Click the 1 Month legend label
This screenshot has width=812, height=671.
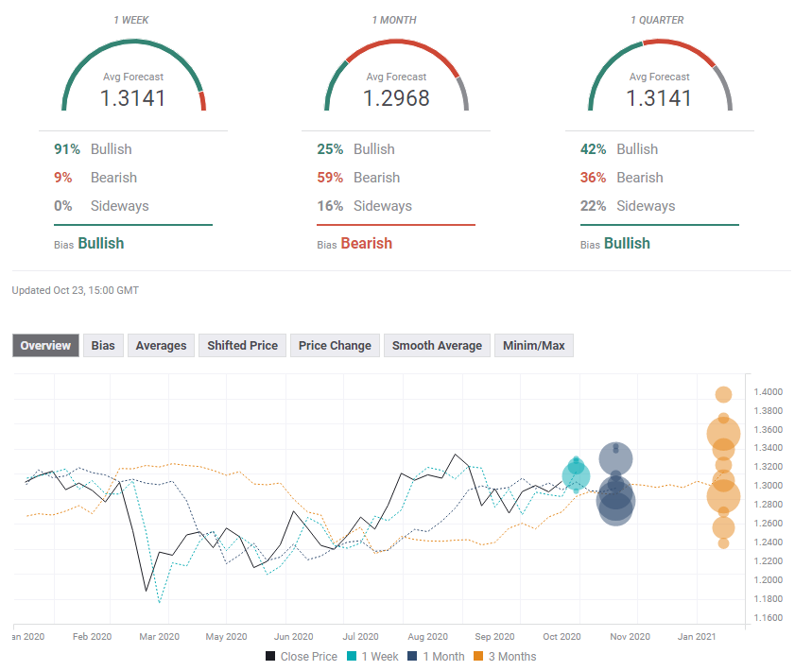tap(443, 657)
